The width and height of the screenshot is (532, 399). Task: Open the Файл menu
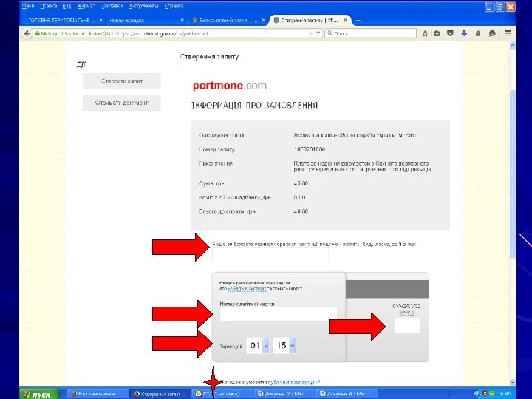click(28, 6)
